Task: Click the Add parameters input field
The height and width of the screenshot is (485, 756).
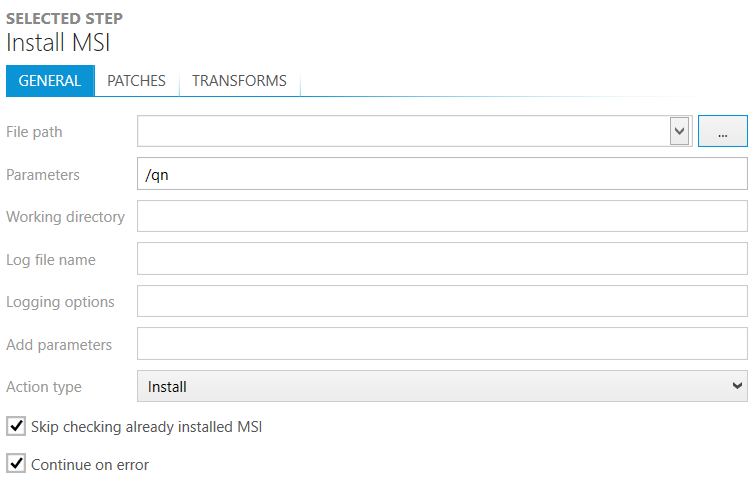Action: [442, 345]
